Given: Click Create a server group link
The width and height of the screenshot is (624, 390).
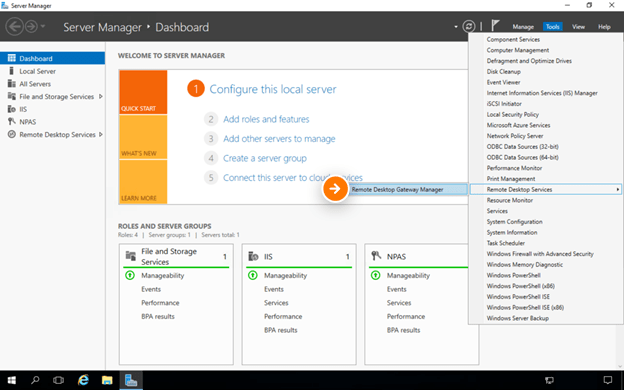Looking at the screenshot, I should (265, 158).
